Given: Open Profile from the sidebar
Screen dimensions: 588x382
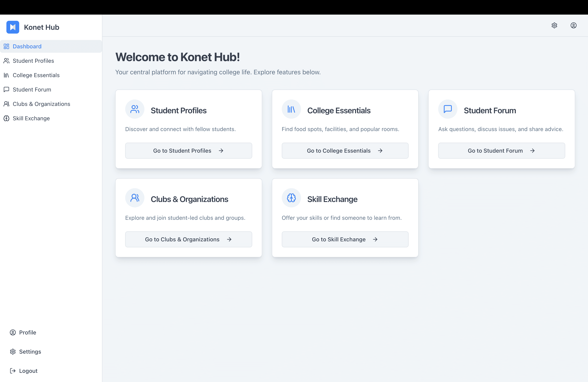Looking at the screenshot, I should (27, 332).
